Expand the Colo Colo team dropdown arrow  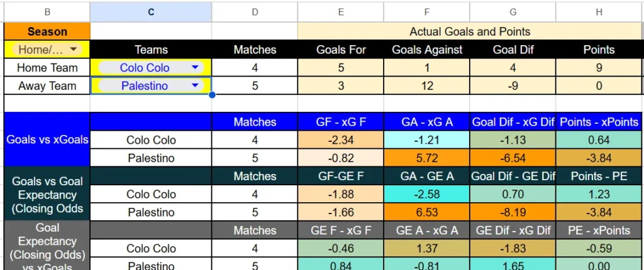195,68
